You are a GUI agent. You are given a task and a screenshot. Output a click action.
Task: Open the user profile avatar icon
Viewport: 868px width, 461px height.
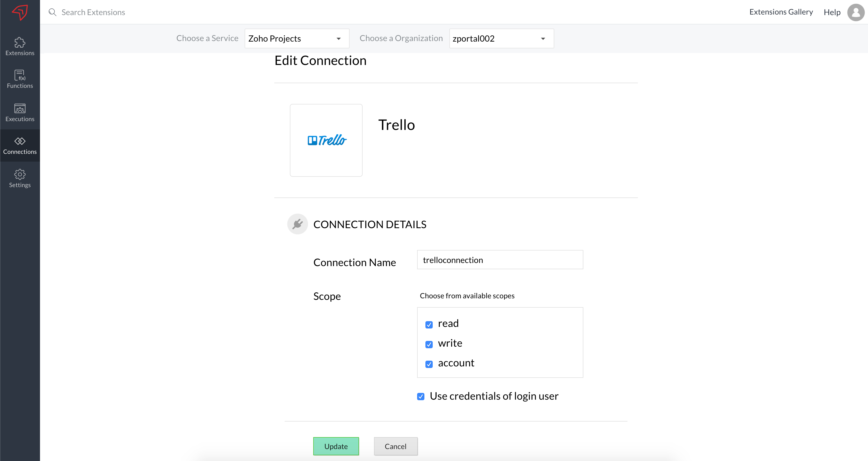pos(856,12)
